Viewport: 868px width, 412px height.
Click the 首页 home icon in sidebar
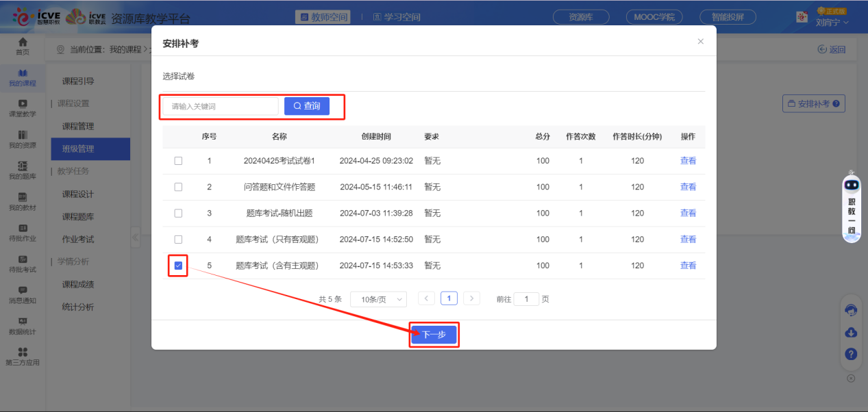pos(23,46)
